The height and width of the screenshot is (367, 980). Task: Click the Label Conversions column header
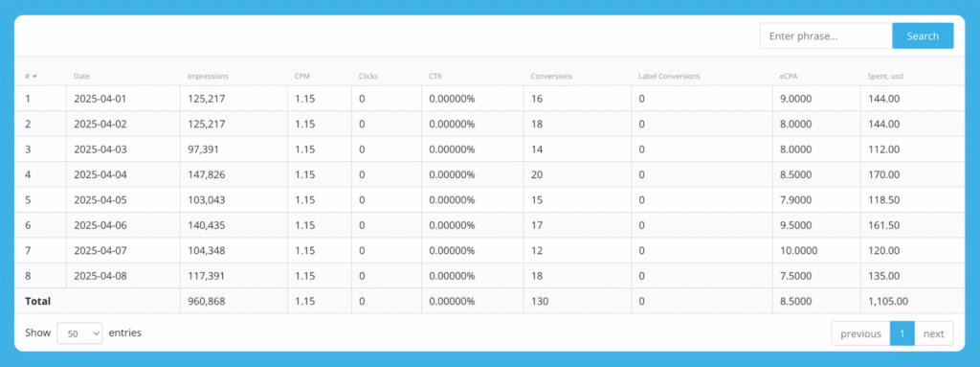click(x=669, y=77)
